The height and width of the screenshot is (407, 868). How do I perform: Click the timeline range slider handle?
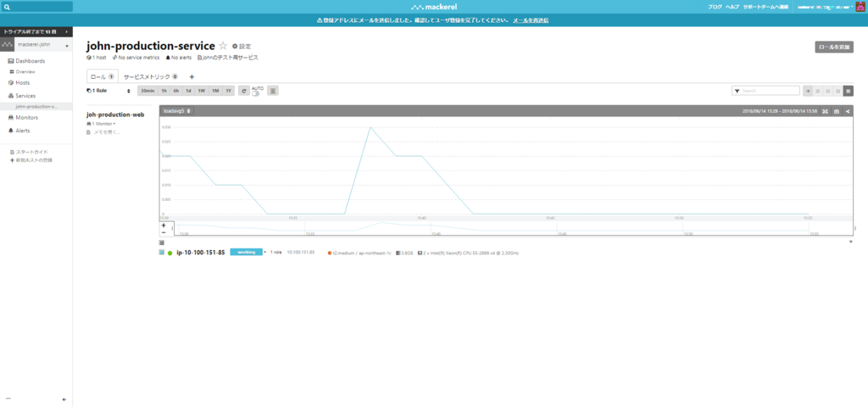click(x=172, y=228)
